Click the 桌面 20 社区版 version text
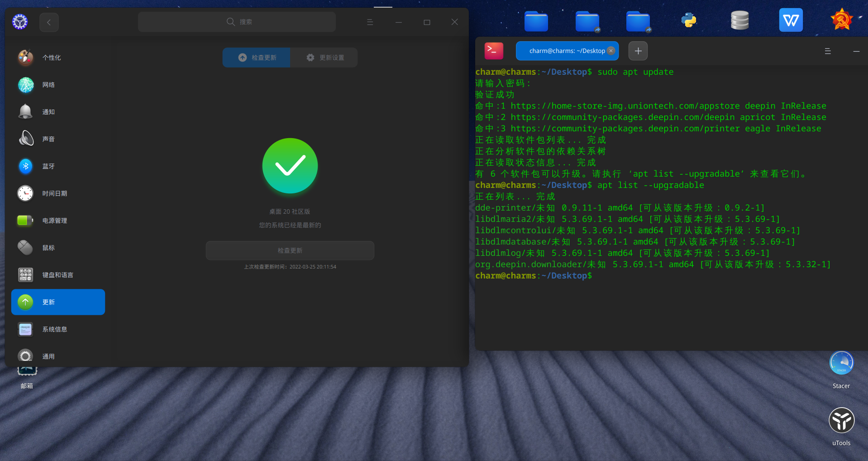The width and height of the screenshot is (868, 461). 290,211
